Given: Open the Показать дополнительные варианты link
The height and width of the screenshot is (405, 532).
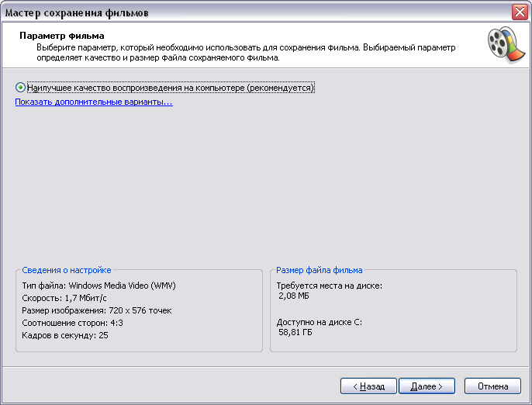Looking at the screenshot, I should [94, 102].
